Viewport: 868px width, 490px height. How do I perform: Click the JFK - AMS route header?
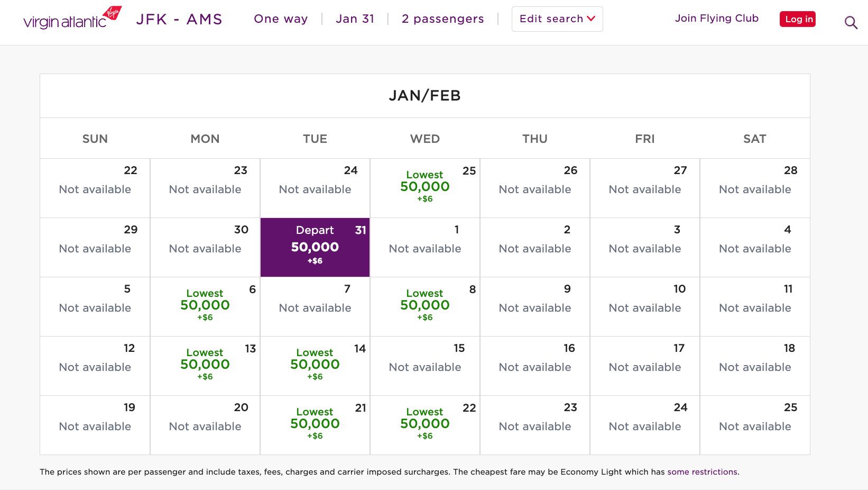pyautogui.click(x=179, y=20)
